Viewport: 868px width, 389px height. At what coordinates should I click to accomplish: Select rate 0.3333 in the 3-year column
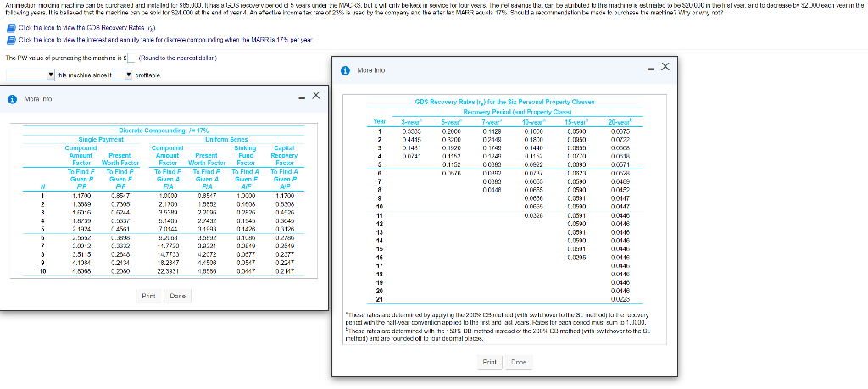click(x=410, y=131)
